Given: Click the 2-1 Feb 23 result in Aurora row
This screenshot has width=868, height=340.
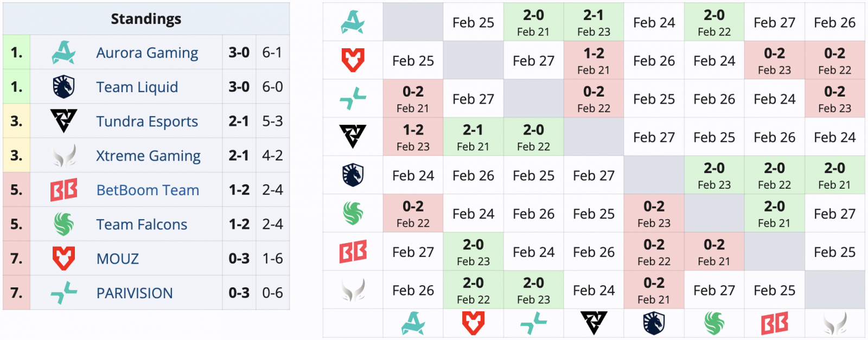Looking at the screenshot, I should [x=593, y=22].
